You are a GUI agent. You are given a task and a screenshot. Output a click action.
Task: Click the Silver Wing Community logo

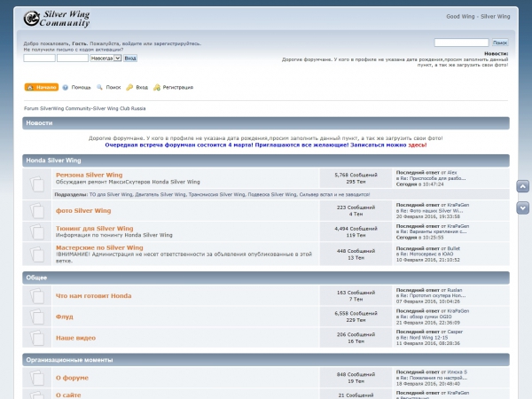[57, 19]
